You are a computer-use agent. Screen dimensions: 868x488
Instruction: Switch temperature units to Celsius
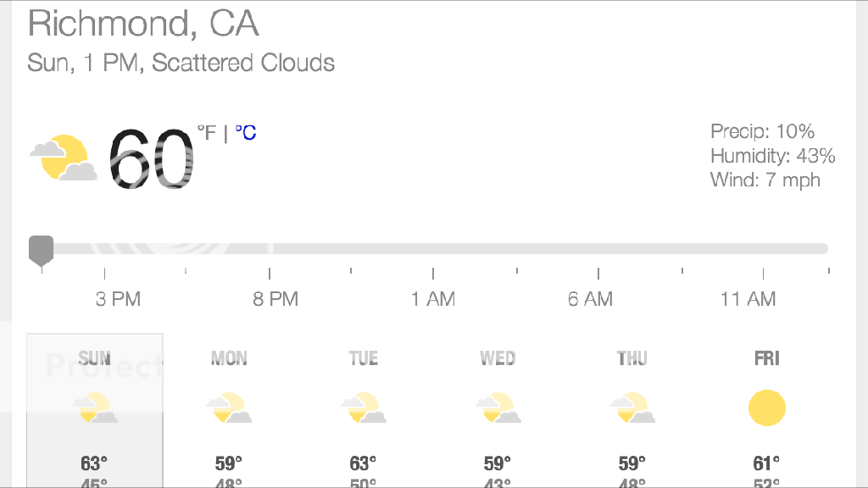(x=246, y=133)
